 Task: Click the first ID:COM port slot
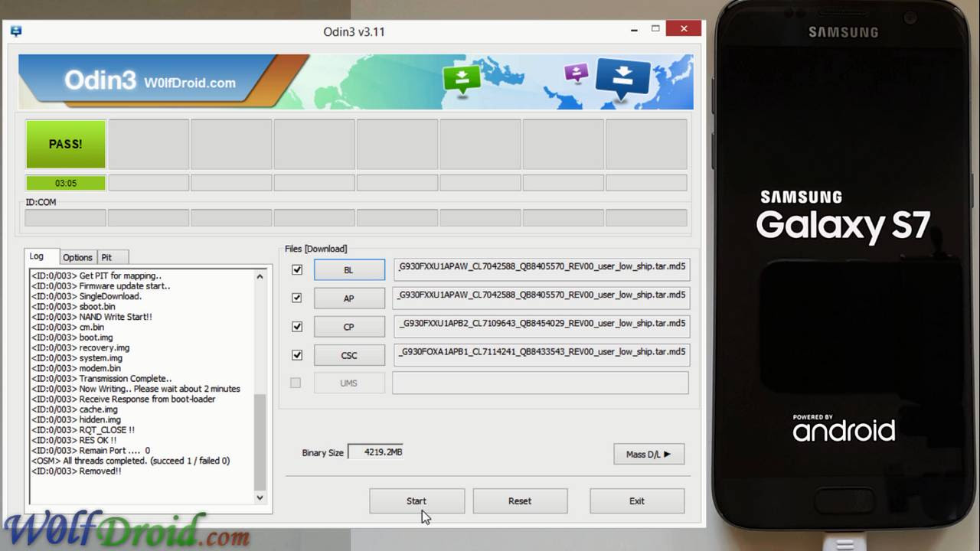(x=66, y=218)
